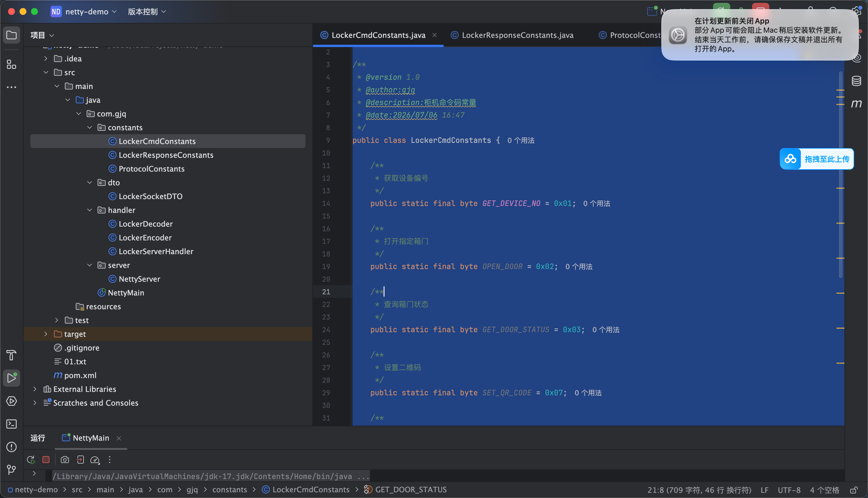Viewport: 868px width, 498px height.
Task: Click the 4 个空格 indent widget
Action: (825, 490)
